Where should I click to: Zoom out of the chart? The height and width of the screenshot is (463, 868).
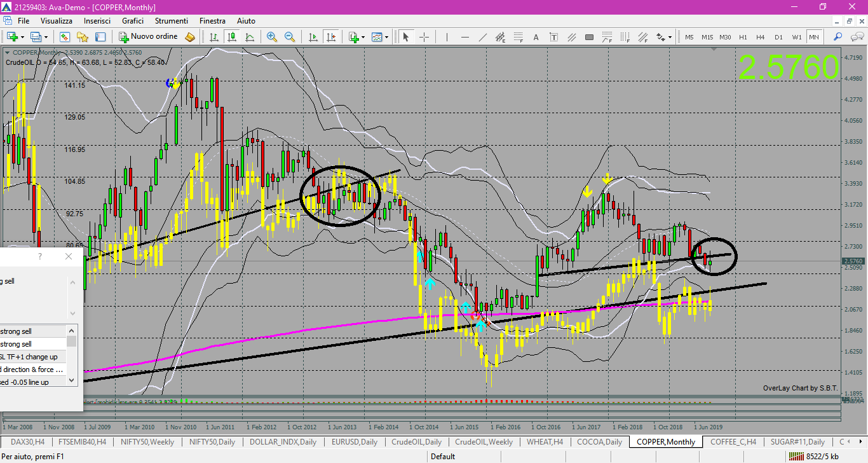[x=290, y=37]
